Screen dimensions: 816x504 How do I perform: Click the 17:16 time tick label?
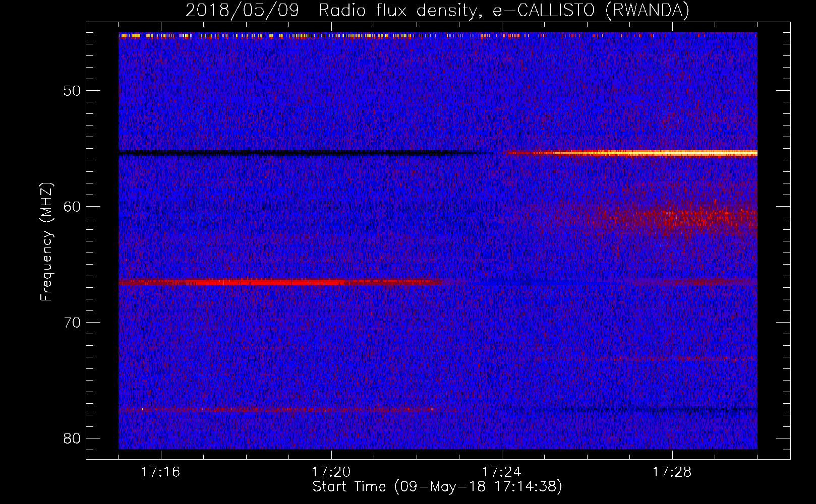160,472
